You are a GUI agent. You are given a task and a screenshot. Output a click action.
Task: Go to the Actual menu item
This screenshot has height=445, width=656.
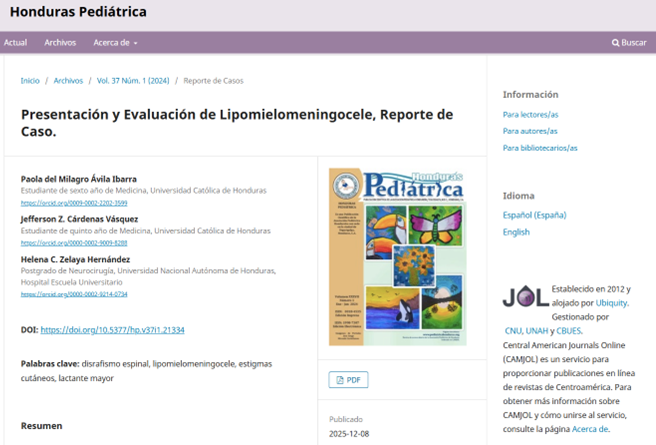click(x=15, y=43)
